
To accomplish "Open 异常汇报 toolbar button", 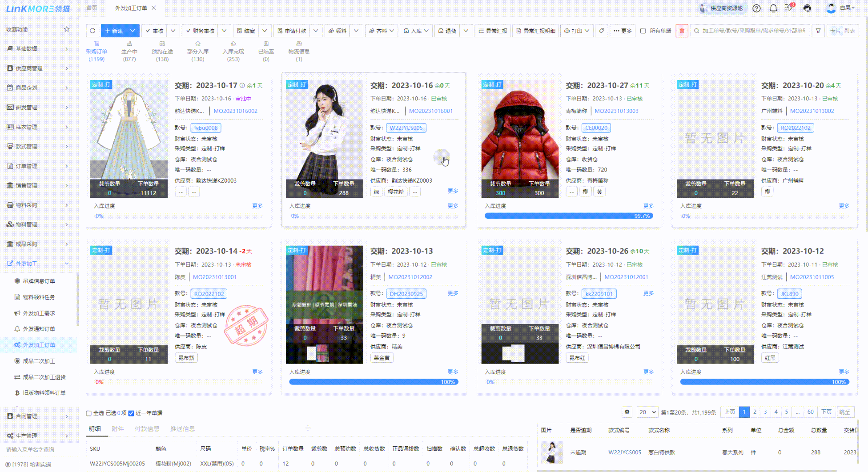I will [493, 31].
